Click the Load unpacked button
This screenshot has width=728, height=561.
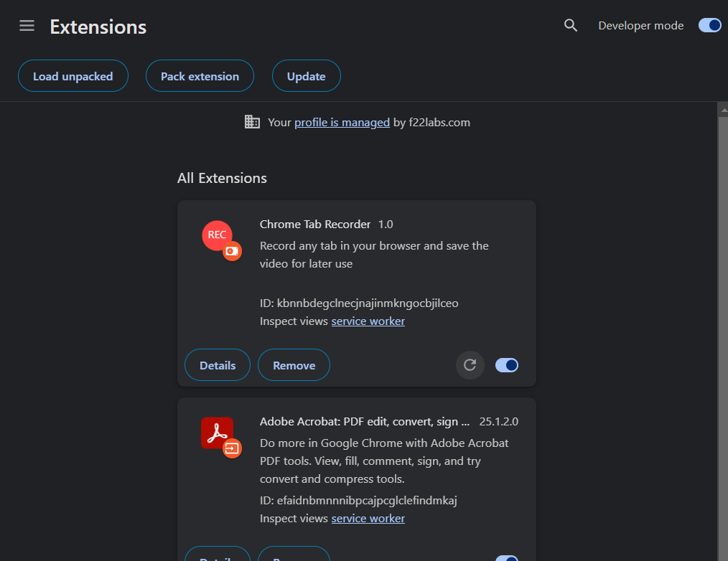[x=73, y=76]
